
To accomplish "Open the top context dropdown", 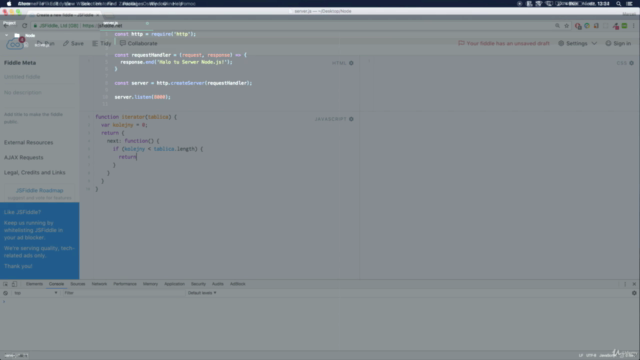I will (36, 293).
